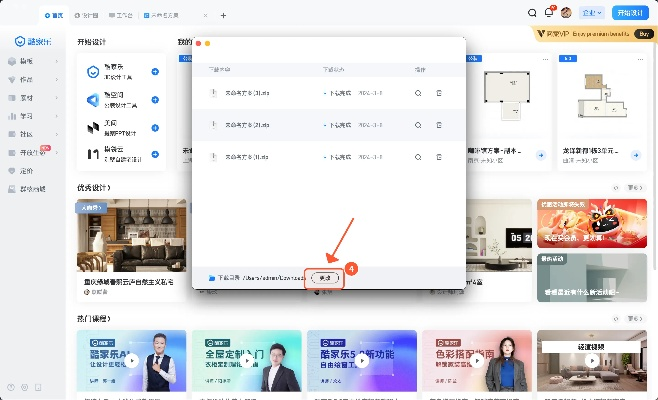
Task: Click the 优秀设计 section heading link
Action: tap(94, 188)
